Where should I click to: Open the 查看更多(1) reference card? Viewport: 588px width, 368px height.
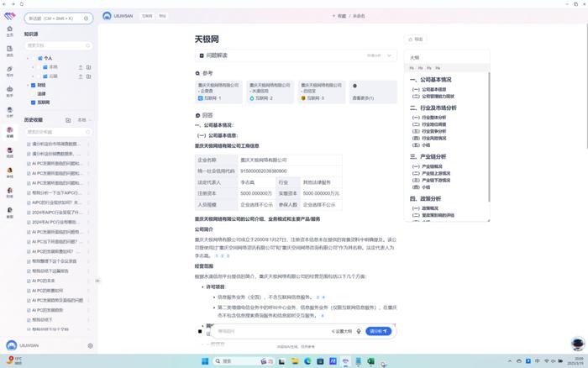coord(373,92)
